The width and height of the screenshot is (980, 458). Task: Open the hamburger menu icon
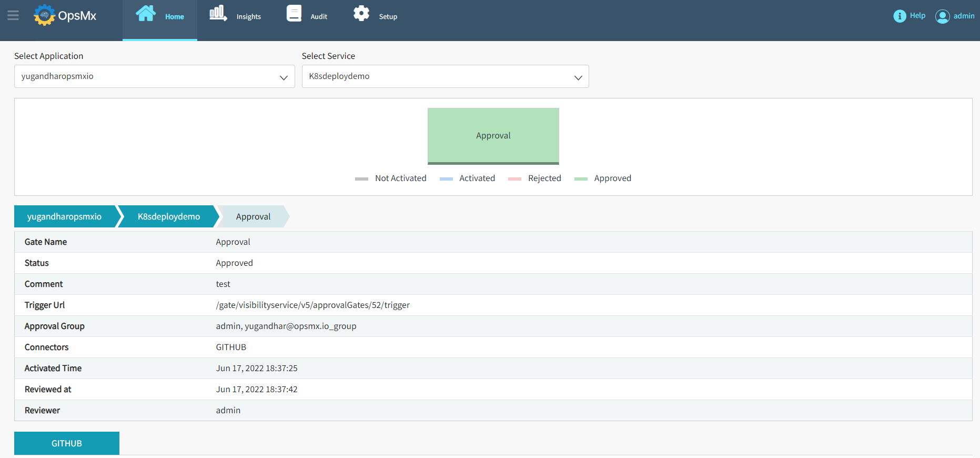tap(13, 16)
